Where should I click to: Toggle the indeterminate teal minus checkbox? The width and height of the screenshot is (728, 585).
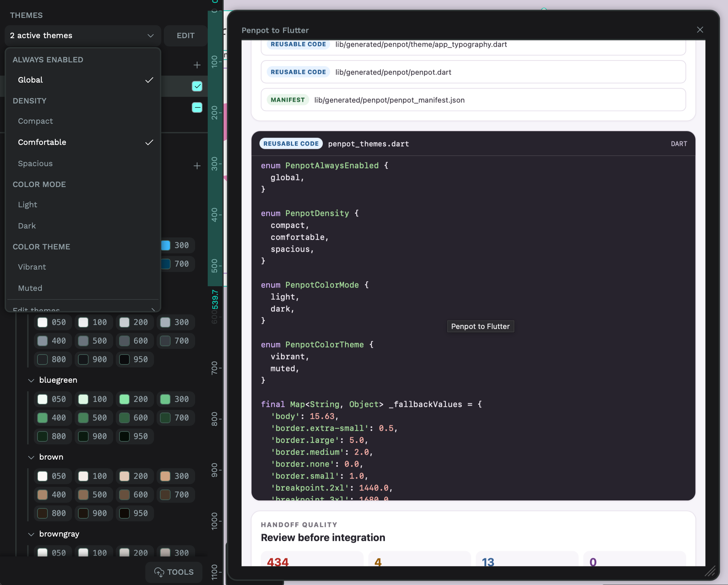tap(197, 108)
